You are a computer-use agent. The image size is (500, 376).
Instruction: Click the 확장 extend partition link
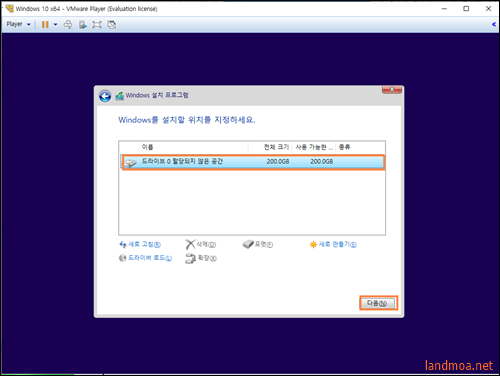coord(201,258)
